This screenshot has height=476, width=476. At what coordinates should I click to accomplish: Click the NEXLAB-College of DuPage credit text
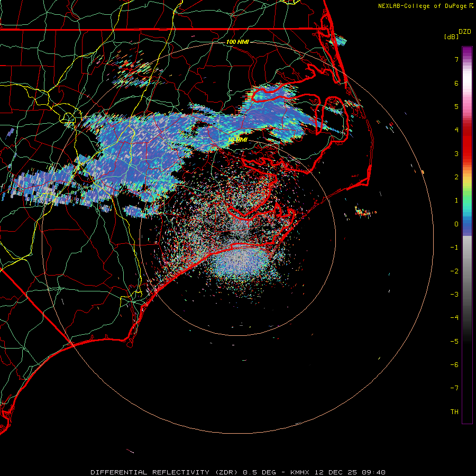click(426, 6)
